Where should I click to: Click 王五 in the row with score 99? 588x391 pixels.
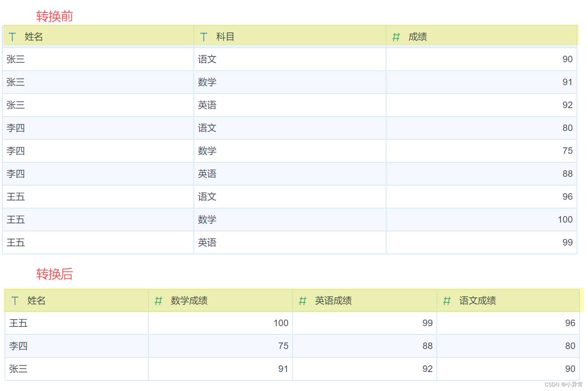pos(16,242)
